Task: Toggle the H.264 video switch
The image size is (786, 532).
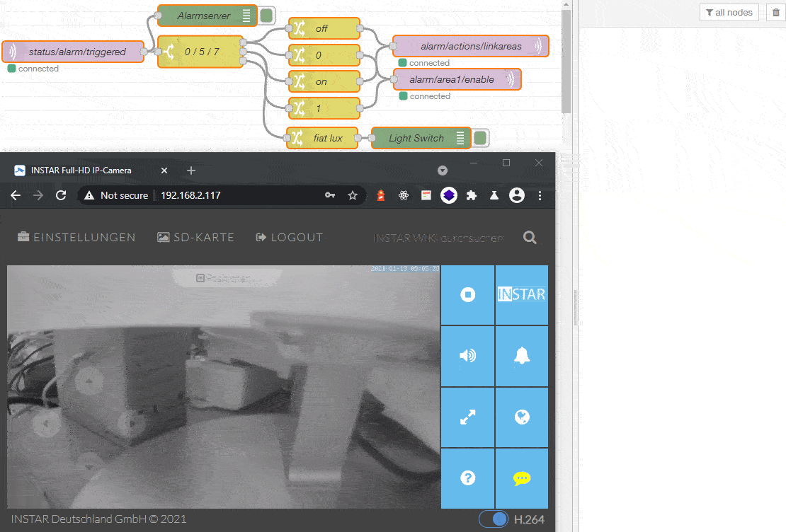Action: [x=494, y=519]
